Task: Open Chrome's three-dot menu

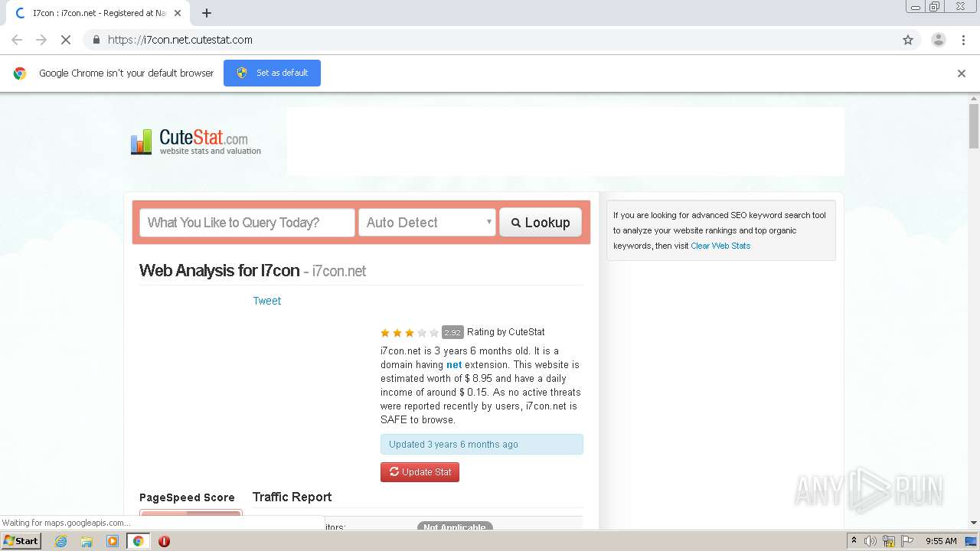Action: click(x=963, y=40)
